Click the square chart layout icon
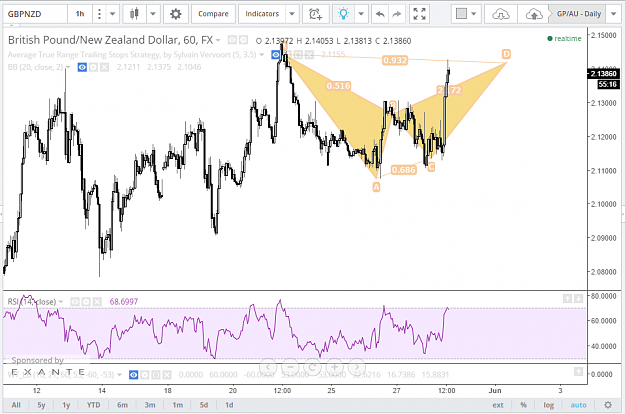The image size is (625, 414). pyautogui.click(x=461, y=14)
